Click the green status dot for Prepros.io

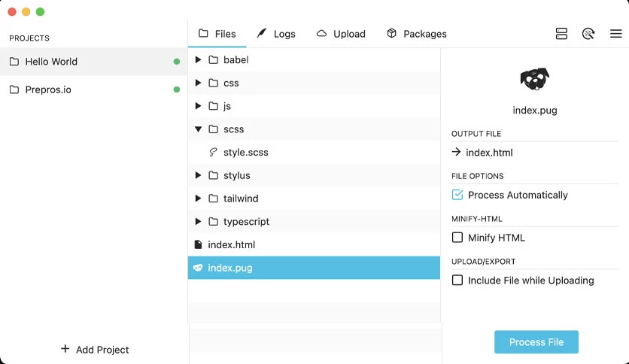(x=177, y=89)
